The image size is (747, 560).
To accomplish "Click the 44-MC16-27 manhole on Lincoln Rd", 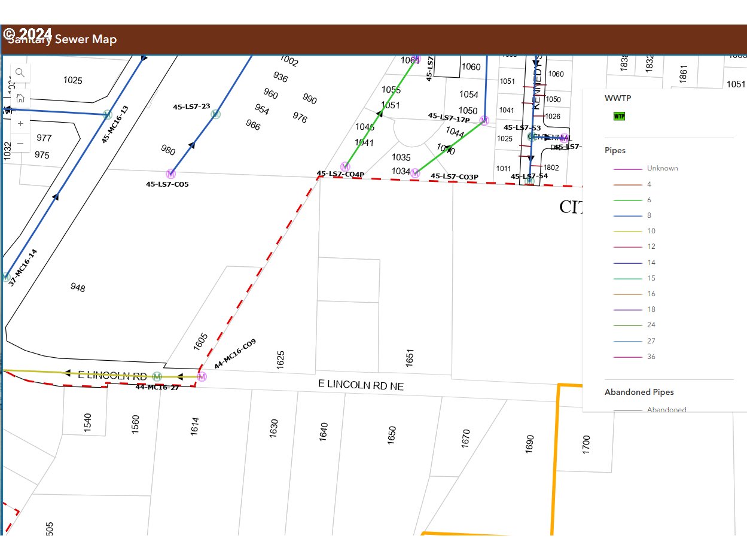I will [157, 376].
